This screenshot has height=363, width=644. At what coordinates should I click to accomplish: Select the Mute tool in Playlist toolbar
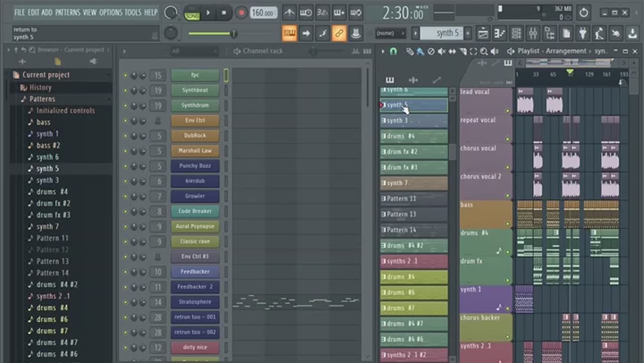point(441,51)
